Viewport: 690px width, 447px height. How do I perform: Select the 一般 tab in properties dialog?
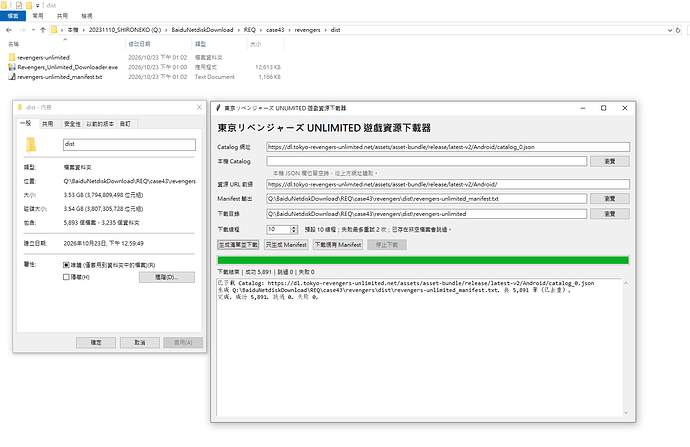(26, 123)
